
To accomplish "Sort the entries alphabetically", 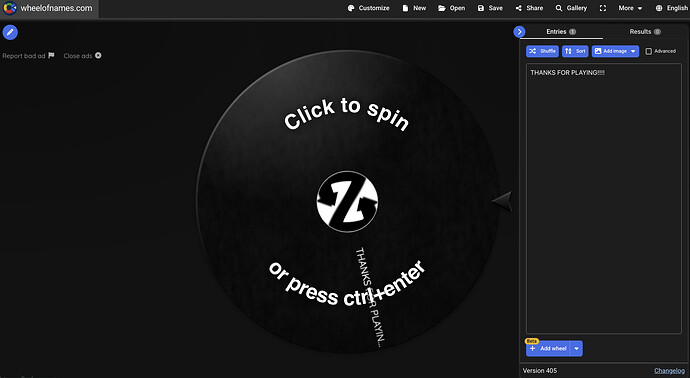I will coord(575,51).
